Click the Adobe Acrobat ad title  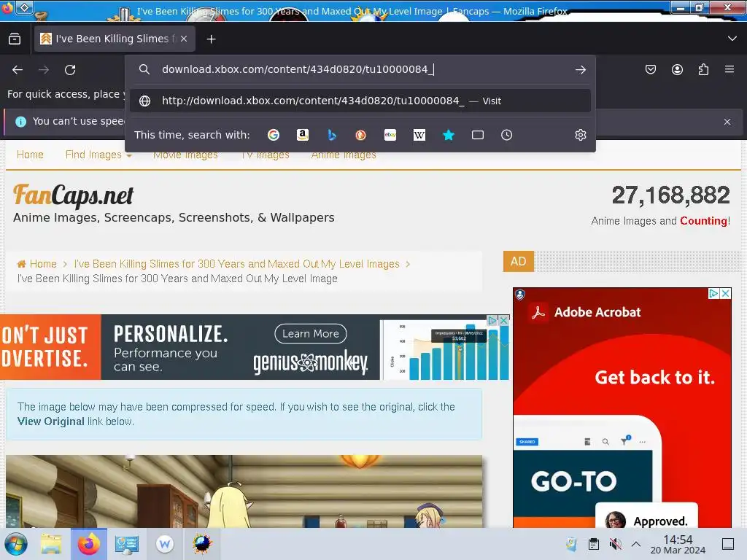(597, 312)
